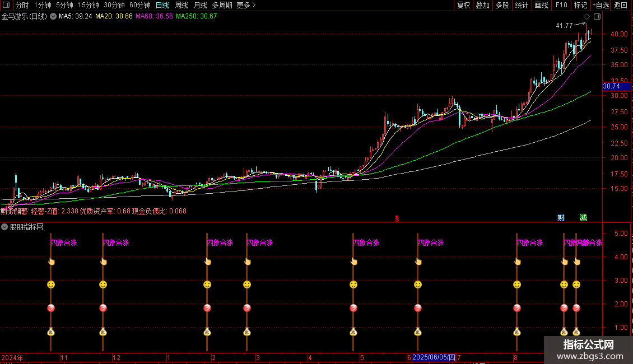Open the 画线 drawing tool
This screenshot has width=633, height=364.
coord(541,5)
